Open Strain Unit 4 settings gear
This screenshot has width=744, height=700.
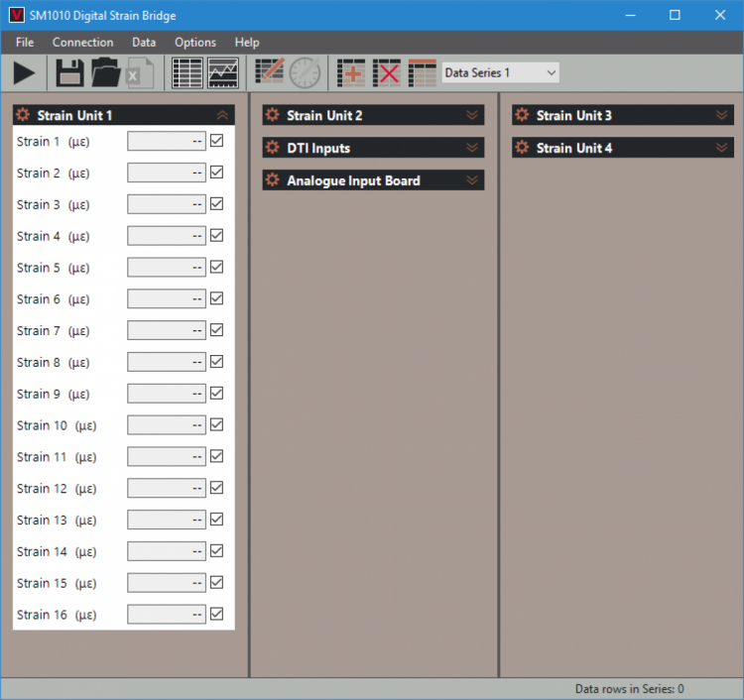pyautogui.click(x=522, y=148)
